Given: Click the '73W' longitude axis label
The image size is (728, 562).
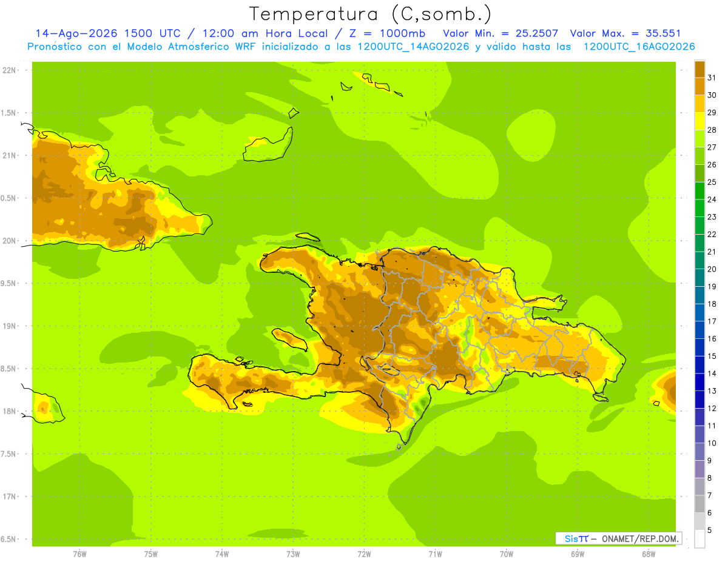Looking at the screenshot, I should click(x=293, y=554).
